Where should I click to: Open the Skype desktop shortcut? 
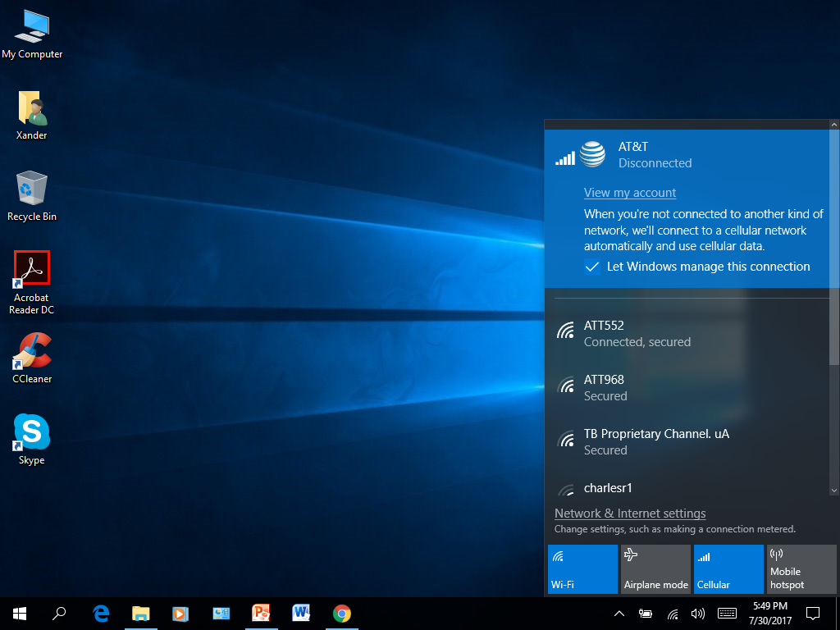pos(32,440)
